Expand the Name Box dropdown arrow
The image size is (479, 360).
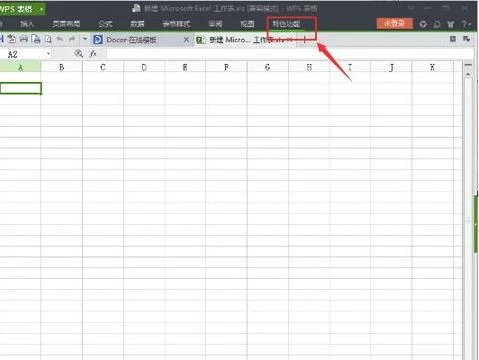[x=48, y=54]
